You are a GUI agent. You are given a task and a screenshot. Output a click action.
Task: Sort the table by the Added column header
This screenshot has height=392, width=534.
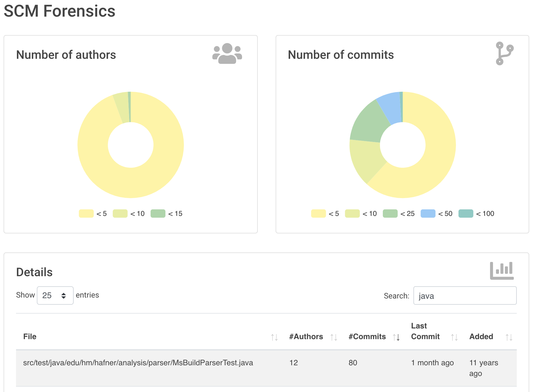tap(481, 336)
